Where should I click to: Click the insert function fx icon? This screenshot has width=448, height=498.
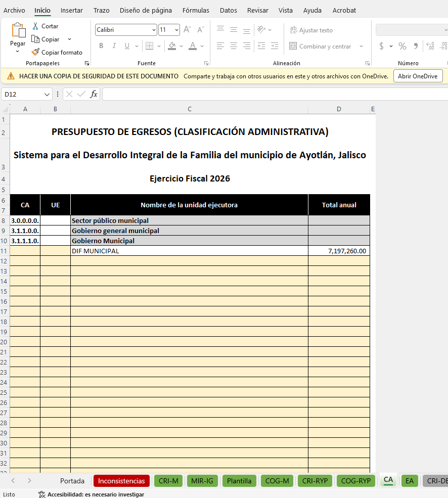(x=94, y=94)
